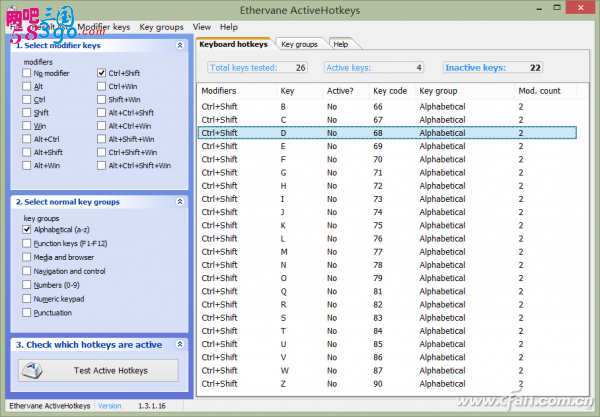600x417 pixels.
Task: Enable the No modifier checkbox
Action: (26, 73)
